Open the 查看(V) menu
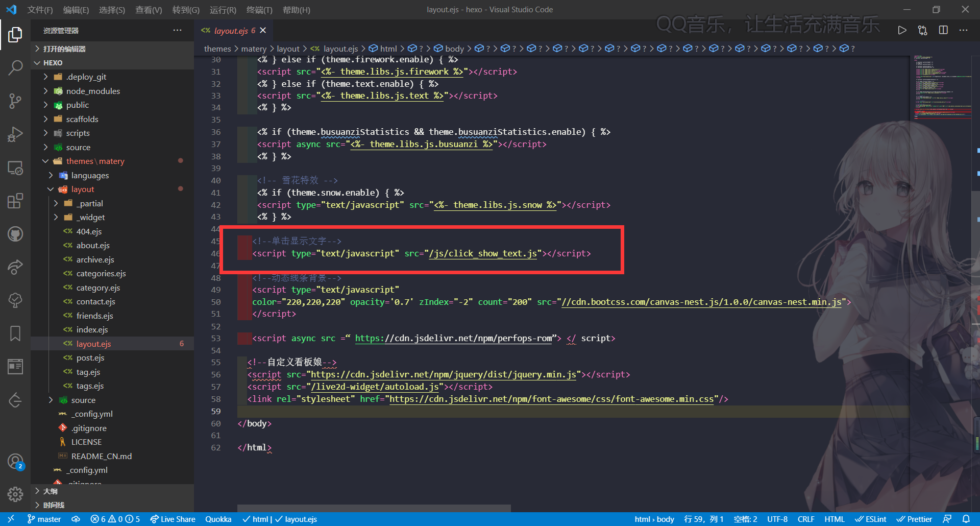Image resolution: width=980 pixels, height=526 pixels. 149,10
